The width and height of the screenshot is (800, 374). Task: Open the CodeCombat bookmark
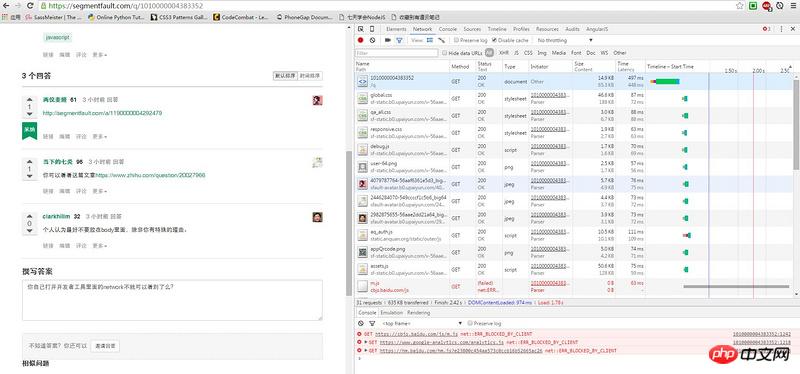(x=241, y=17)
